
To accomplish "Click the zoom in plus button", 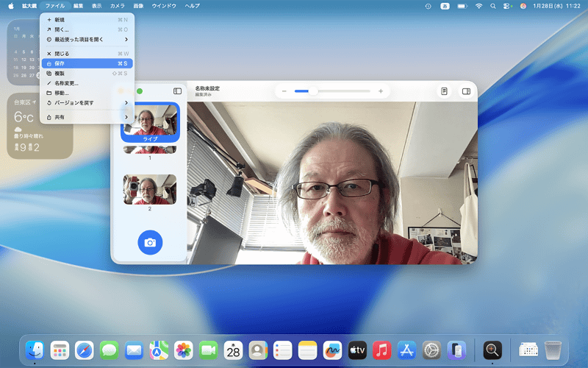I will 381,91.
